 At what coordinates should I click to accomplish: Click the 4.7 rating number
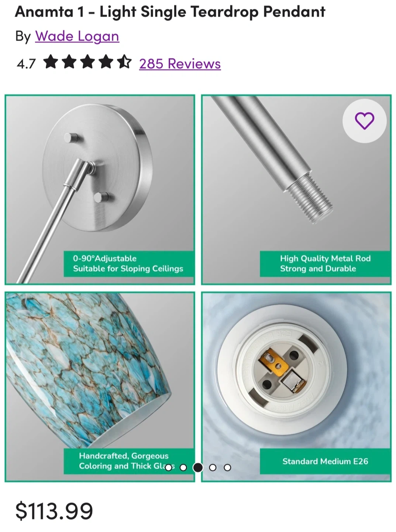point(26,64)
